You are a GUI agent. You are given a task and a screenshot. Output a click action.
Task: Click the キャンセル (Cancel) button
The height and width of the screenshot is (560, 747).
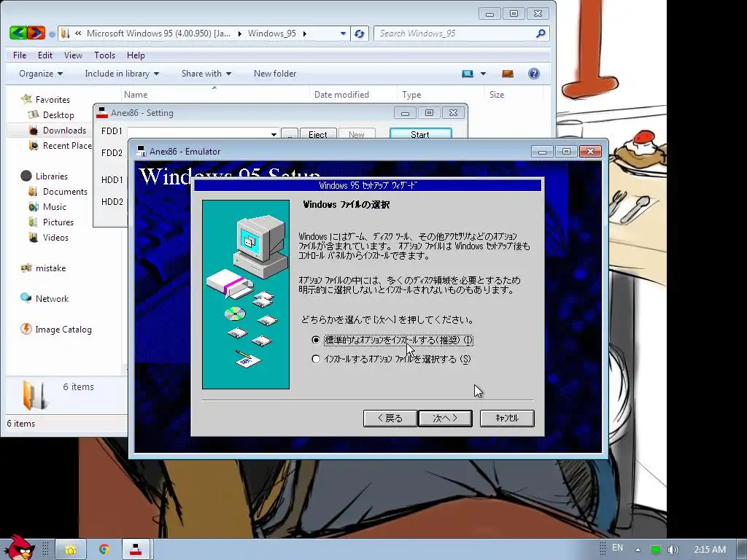(x=507, y=418)
